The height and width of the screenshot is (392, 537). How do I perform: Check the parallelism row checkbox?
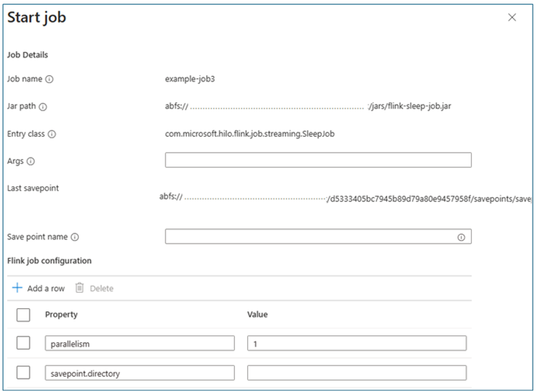(23, 343)
